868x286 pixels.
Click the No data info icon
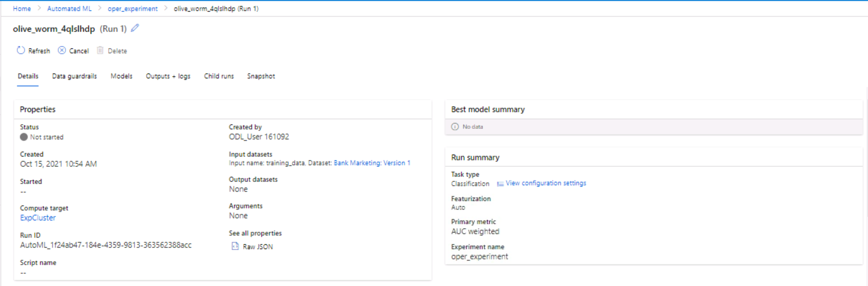(455, 127)
